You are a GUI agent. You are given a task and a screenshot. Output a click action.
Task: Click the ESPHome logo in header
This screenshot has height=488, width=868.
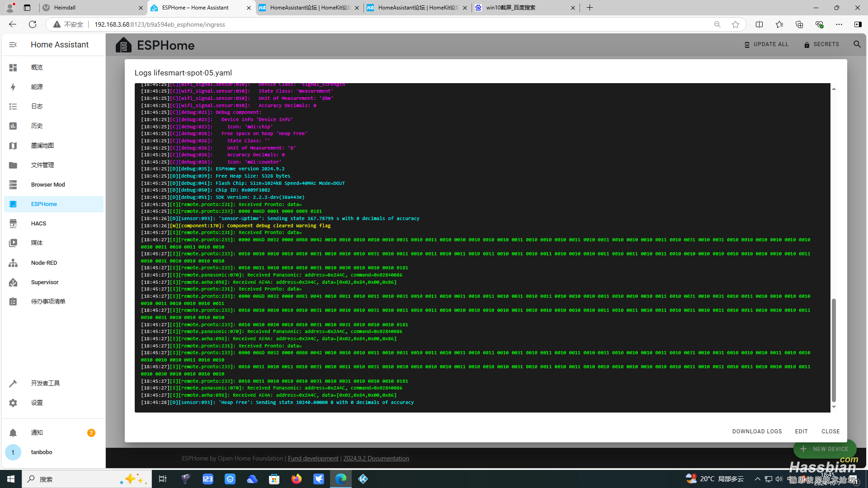pyautogui.click(x=155, y=45)
